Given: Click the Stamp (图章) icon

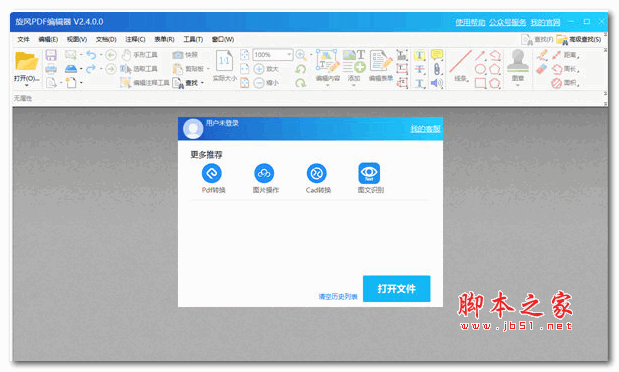Looking at the screenshot, I should click(x=518, y=61).
